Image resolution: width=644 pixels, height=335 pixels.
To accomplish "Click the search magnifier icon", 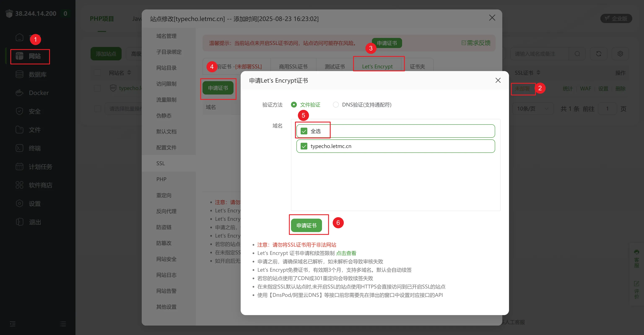I will click(577, 54).
